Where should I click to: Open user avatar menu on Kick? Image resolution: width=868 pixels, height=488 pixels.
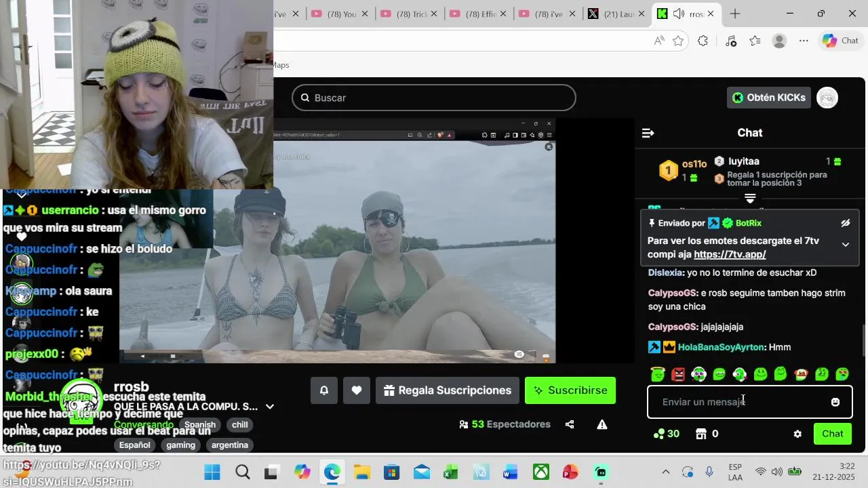point(827,98)
